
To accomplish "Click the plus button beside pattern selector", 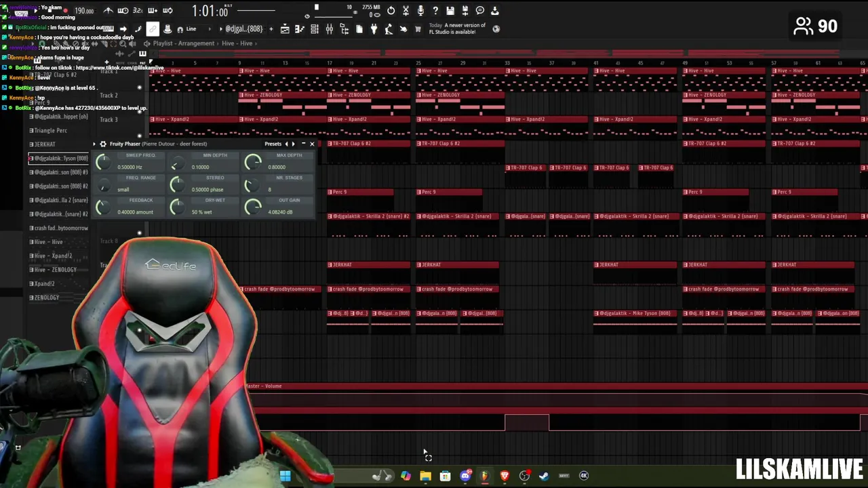I will [x=271, y=29].
